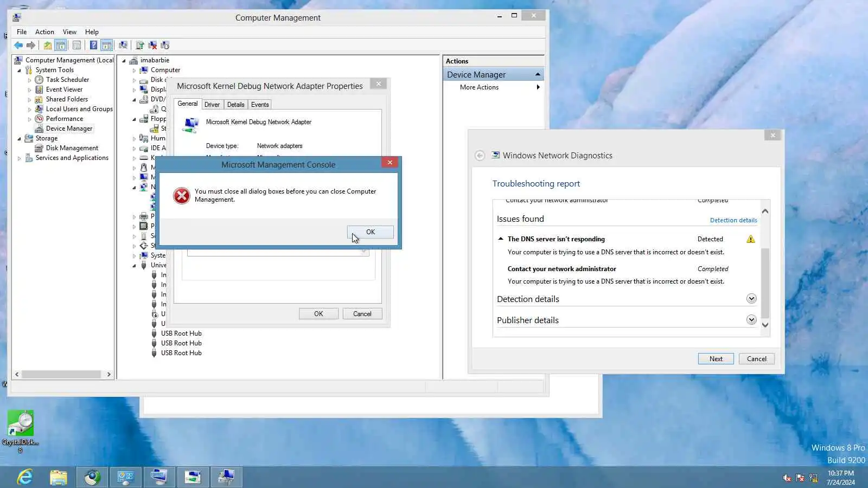Click the Back arrow in Computer Management toolbar
Image resolution: width=868 pixels, height=488 pixels.
coord(18,46)
